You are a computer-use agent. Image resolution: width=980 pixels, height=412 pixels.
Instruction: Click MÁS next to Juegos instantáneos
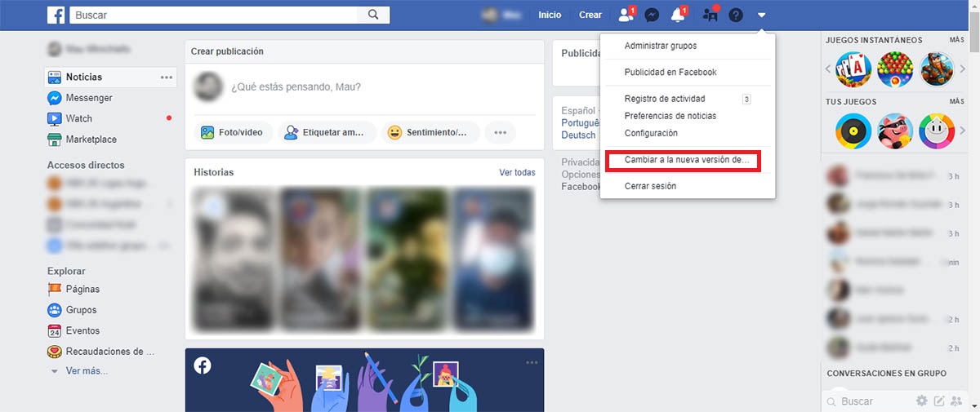[x=957, y=40]
